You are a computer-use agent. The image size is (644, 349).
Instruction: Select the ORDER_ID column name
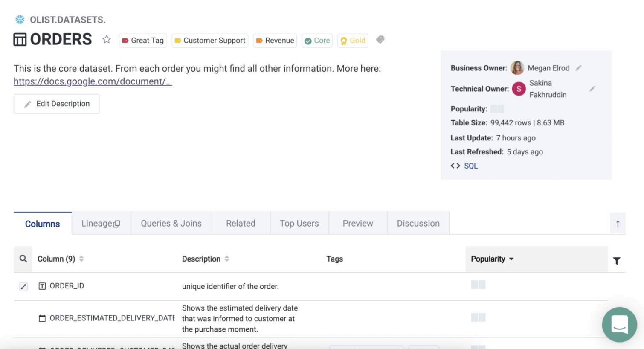pyautogui.click(x=67, y=286)
